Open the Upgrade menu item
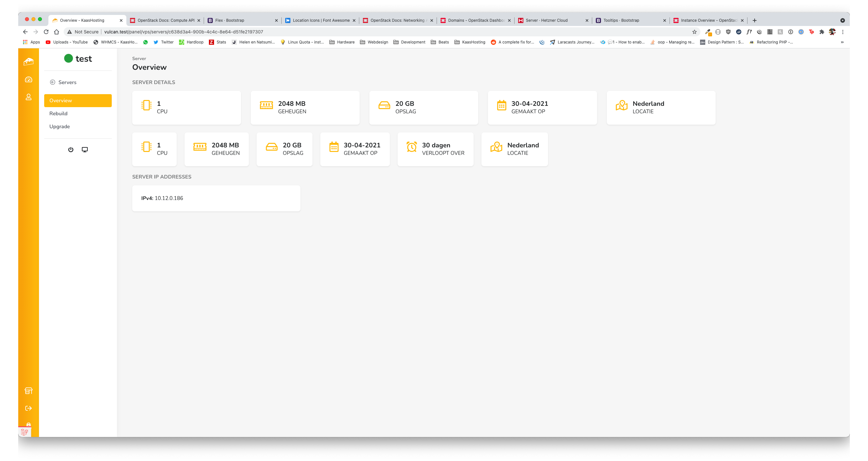Image resolution: width=868 pixels, height=461 pixels. tap(60, 127)
